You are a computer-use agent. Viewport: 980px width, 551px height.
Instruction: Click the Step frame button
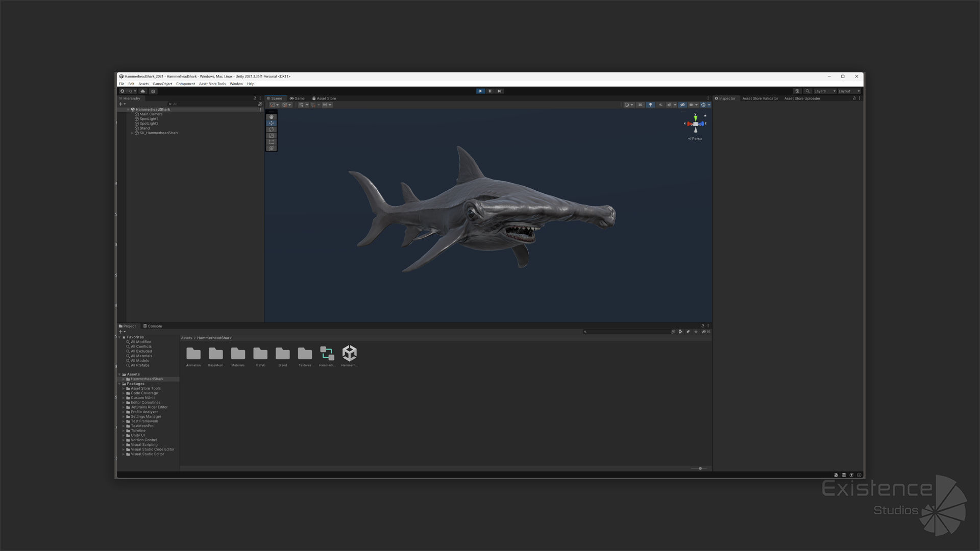click(x=500, y=91)
